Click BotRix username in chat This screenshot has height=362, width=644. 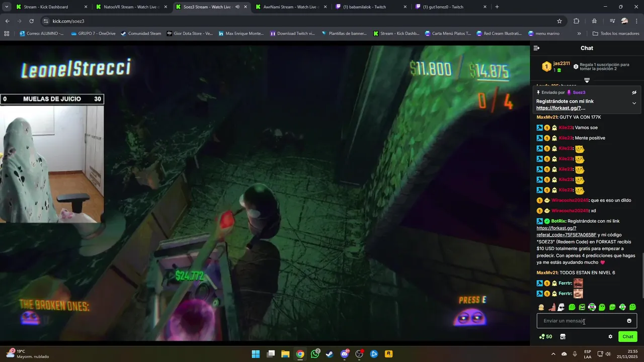pyautogui.click(x=558, y=221)
